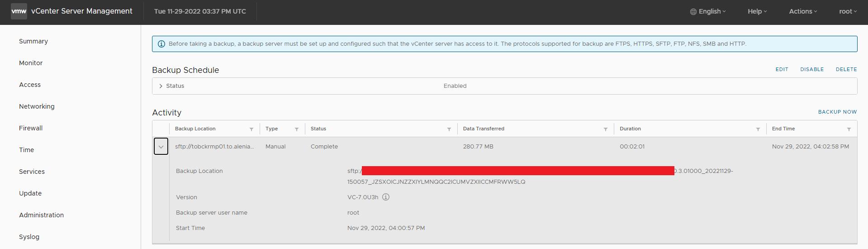This screenshot has height=249, width=868.
Task: Open the Summary page
Action: 33,41
